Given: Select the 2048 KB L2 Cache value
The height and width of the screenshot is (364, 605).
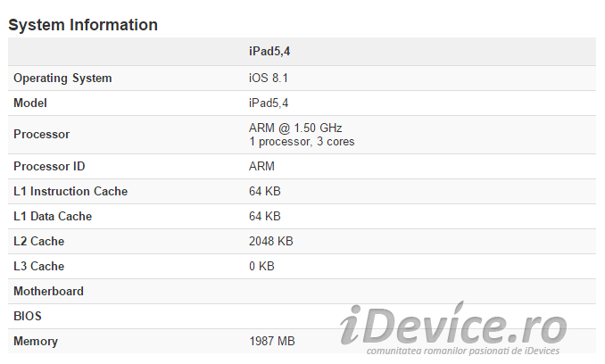Looking at the screenshot, I should (271, 242).
